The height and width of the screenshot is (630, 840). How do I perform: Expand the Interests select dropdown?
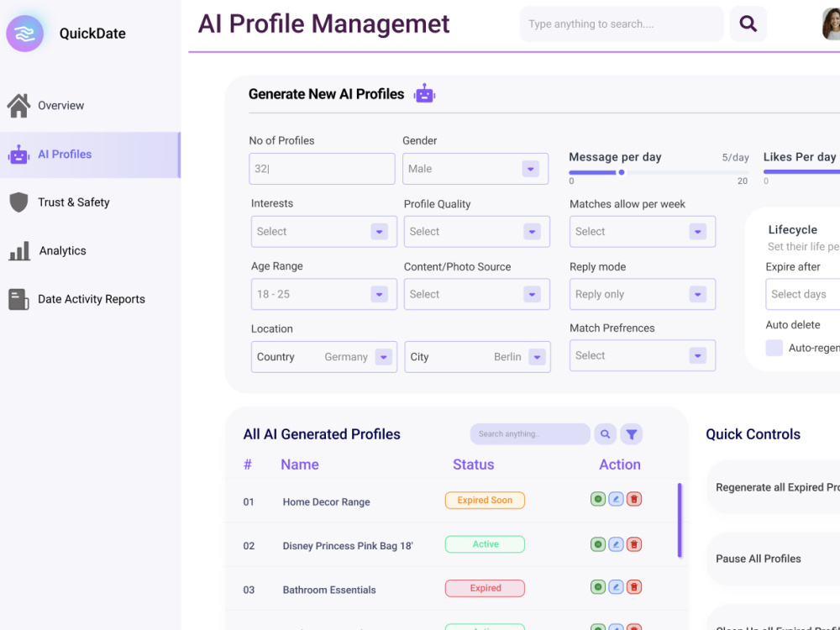point(324,232)
